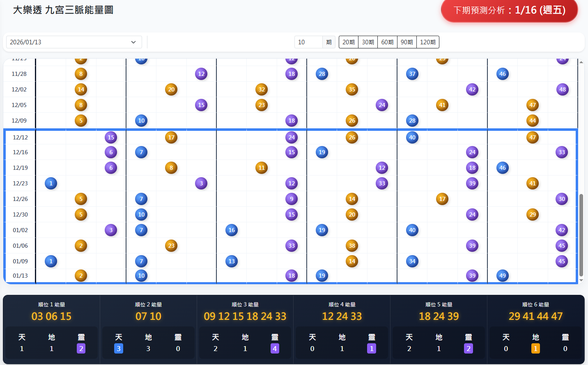The width and height of the screenshot is (588, 365).
Task: Click blue ball 16 in the 01/02 row
Action: pyautogui.click(x=232, y=230)
